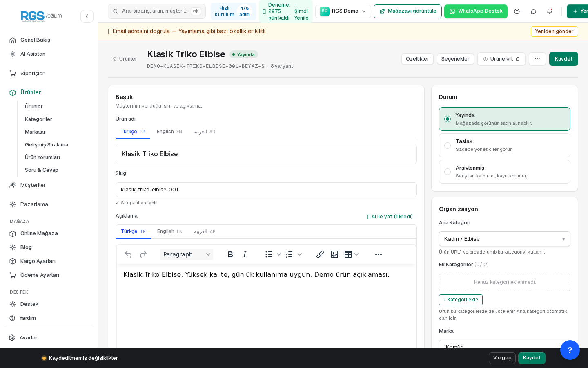Insert a table using the editor toolbar
Image resolution: width=588 pixels, height=368 pixels.
point(348,254)
